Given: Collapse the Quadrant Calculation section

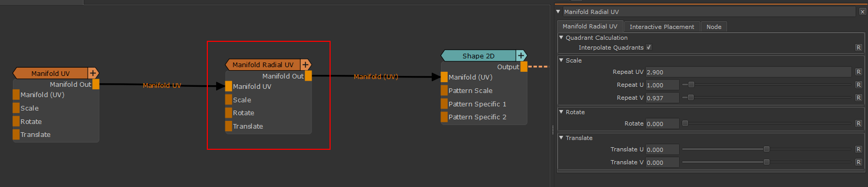Looking at the screenshot, I should 561,37.
